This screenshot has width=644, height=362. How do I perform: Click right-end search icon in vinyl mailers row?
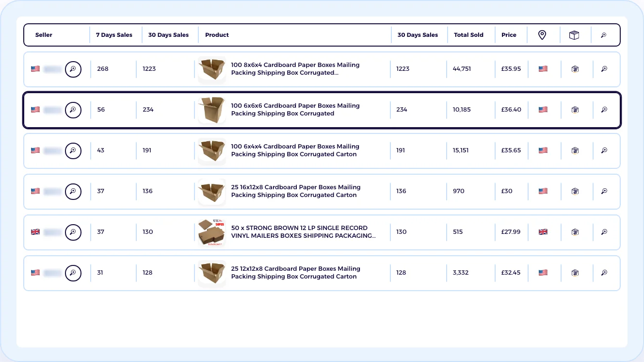pos(604,232)
